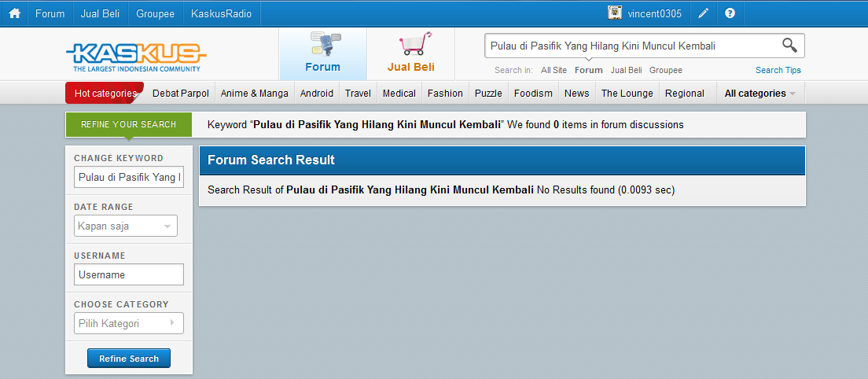Edit the Change Keyword input field
The height and width of the screenshot is (379, 868).
[128, 178]
